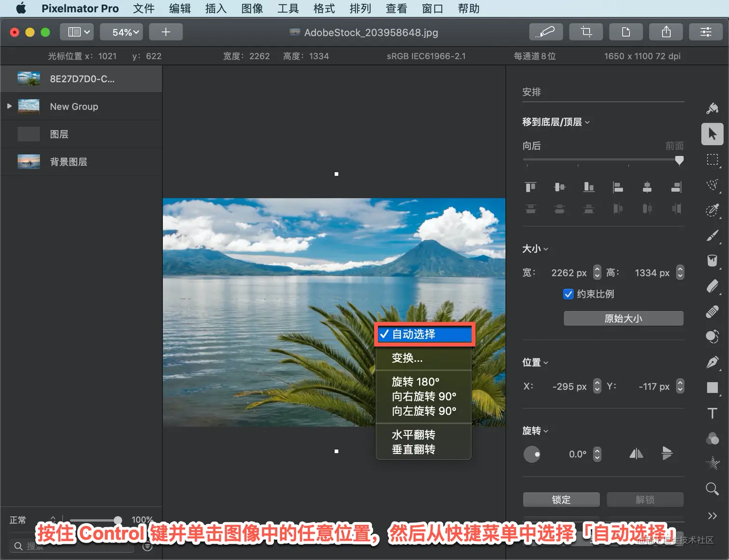Open the layer filter icon beside search

[x=148, y=546]
